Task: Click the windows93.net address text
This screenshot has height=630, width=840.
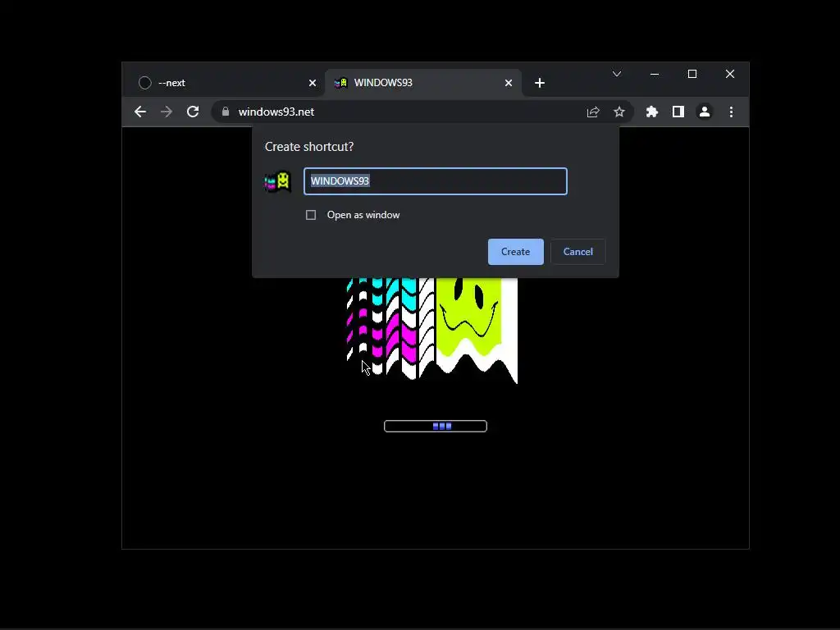Action: [276, 112]
